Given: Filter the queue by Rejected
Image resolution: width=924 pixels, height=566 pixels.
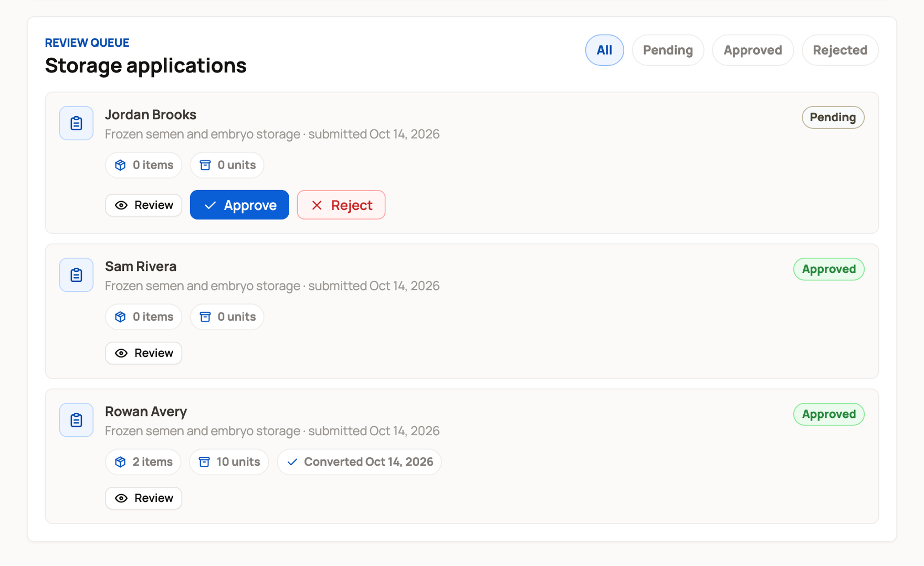Looking at the screenshot, I should pos(840,50).
